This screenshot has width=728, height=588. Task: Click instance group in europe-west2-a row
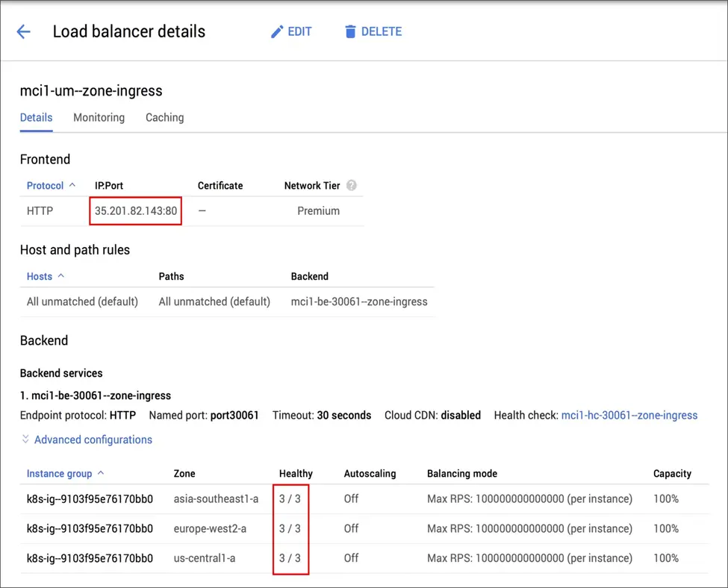click(x=90, y=528)
